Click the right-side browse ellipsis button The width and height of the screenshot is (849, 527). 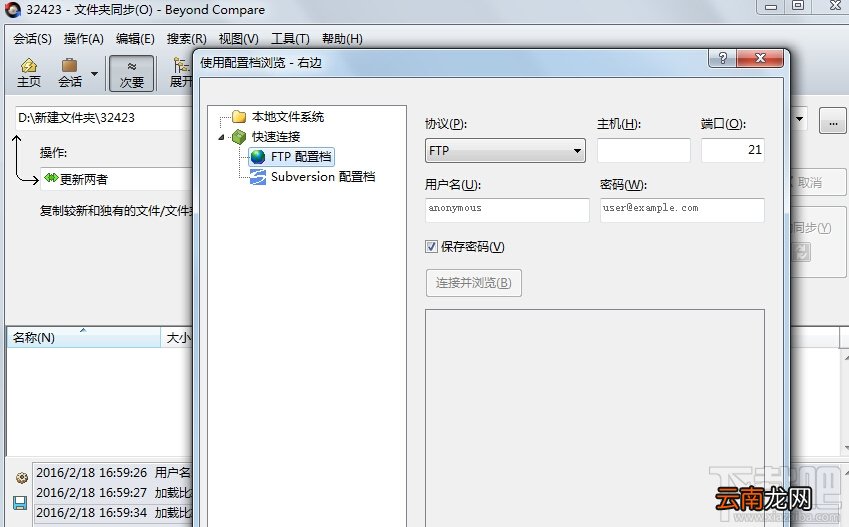pos(833,120)
